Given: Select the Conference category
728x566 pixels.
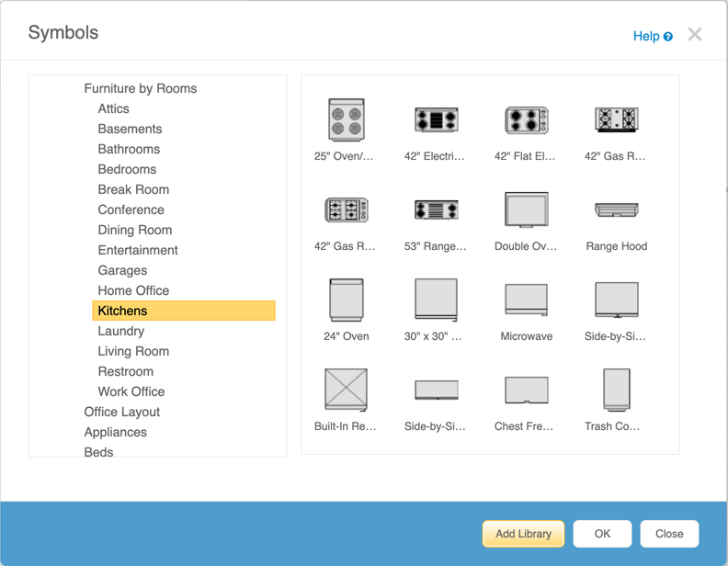Looking at the screenshot, I should (x=131, y=209).
